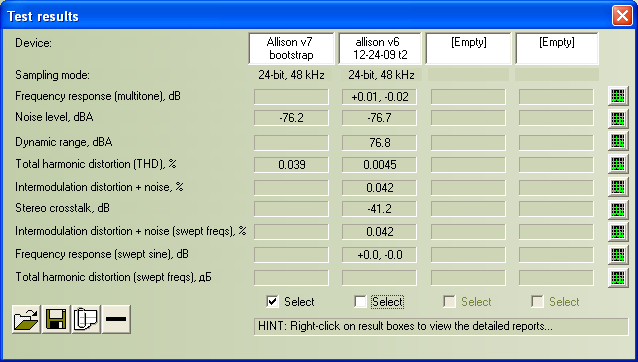Click the -76.7 noise level box
638x362 pixels.
click(x=379, y=118)
